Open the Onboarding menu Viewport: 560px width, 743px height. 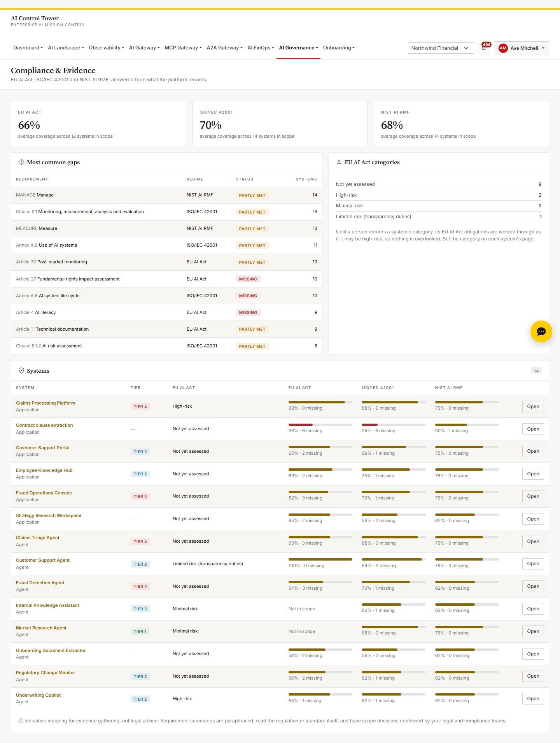pyautogui.click(x=339, y=48)
